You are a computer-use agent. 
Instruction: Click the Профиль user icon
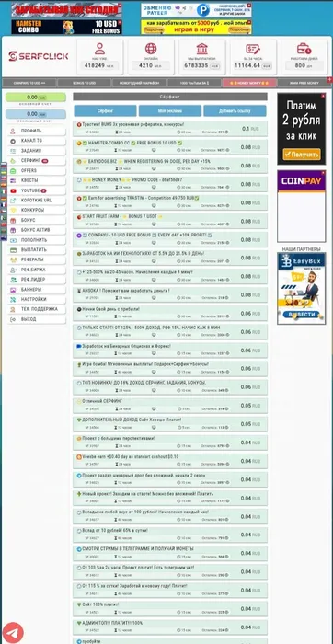tap(13, 131)
